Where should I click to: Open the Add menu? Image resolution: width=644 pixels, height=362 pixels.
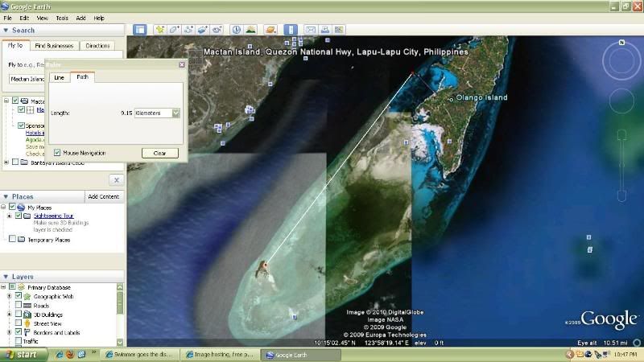click(x=80, y=18)
